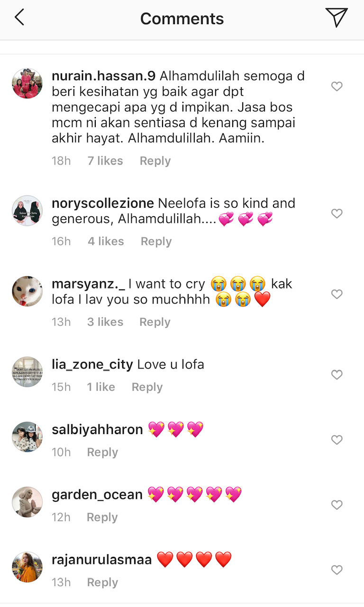Tap the heart beside salbiyahharon's comment
364x607 pixels.
pyautogui.click(x=337, y=440)
